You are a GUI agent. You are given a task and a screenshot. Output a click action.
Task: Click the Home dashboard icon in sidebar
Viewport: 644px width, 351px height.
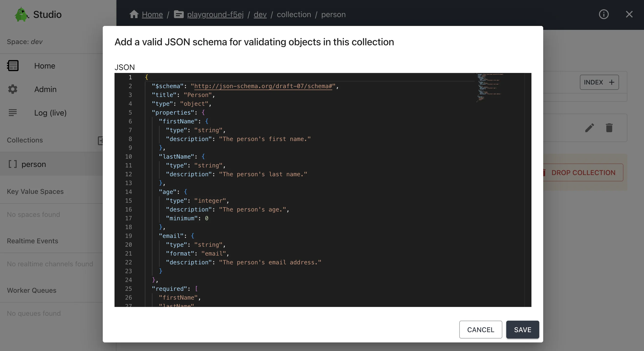point(12,66)
